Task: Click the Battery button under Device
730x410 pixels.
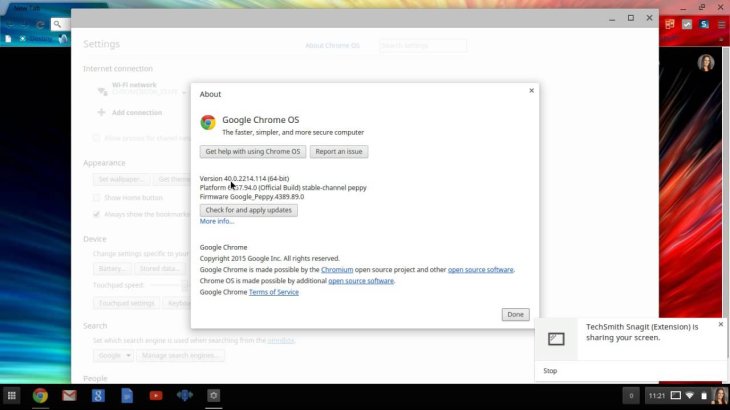Action: tap(112, 269)
